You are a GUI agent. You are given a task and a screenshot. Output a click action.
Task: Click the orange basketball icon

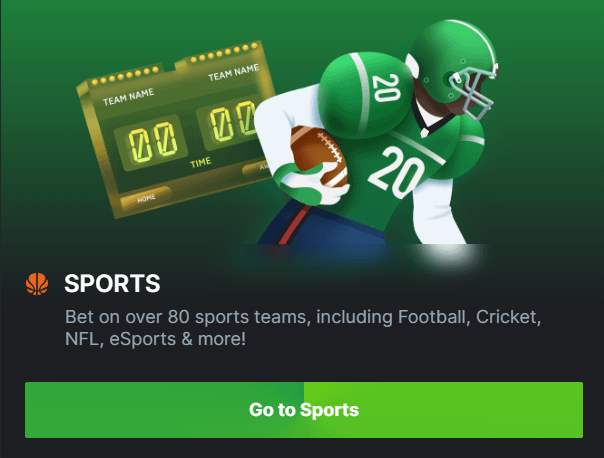click(37, 284)
